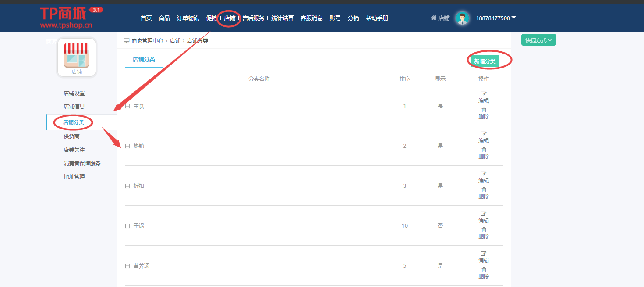Click the user avatar icon in header

click(x=462, y=18)
